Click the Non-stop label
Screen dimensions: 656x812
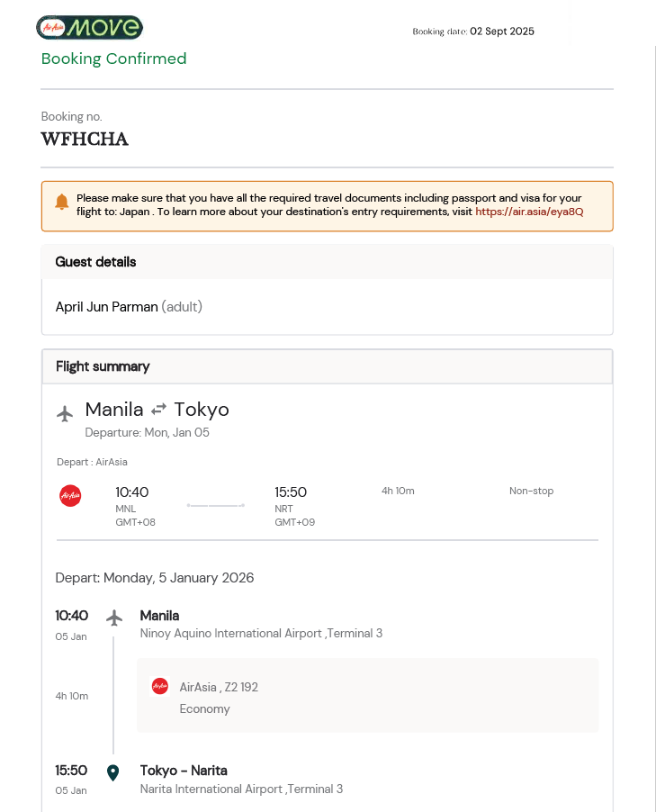(531, 491)
